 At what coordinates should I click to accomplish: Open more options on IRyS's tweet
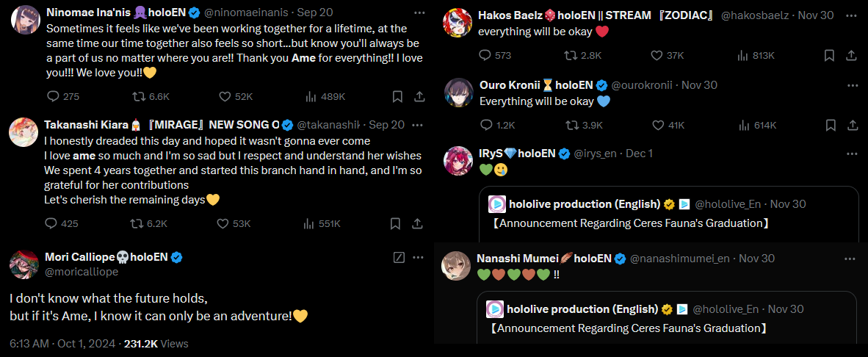[851, 154]
